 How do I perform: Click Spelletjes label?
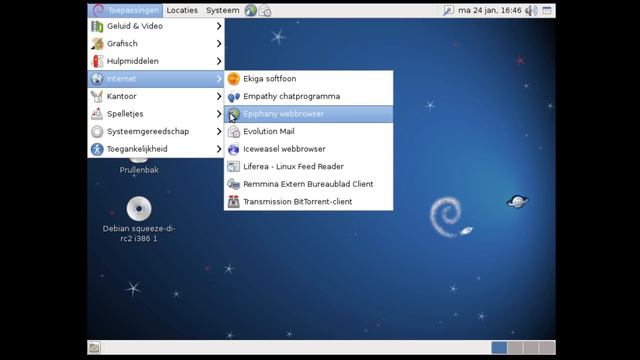click(125, 114)
